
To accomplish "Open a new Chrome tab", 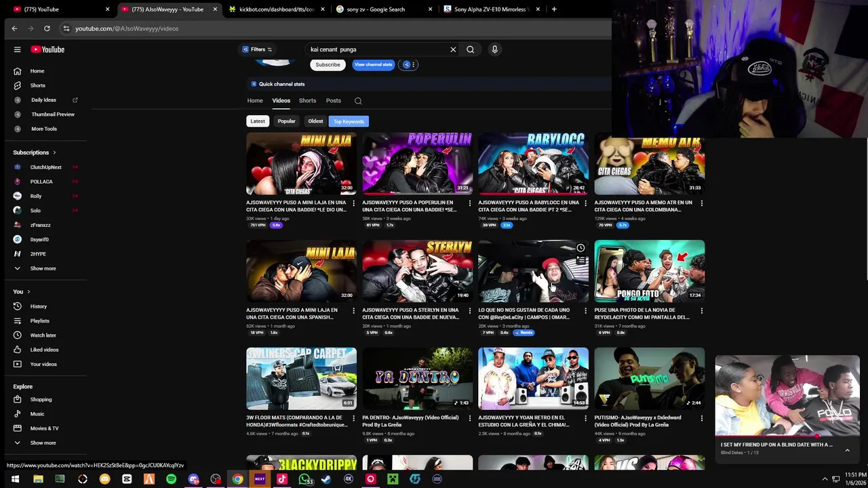I will tap(554, 9).
